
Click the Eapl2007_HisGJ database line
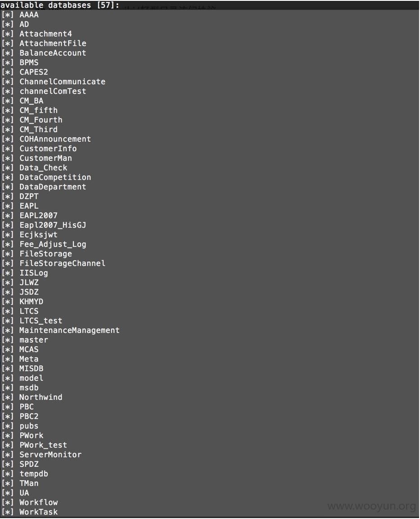pyautogui.click(x=53, y=225)
